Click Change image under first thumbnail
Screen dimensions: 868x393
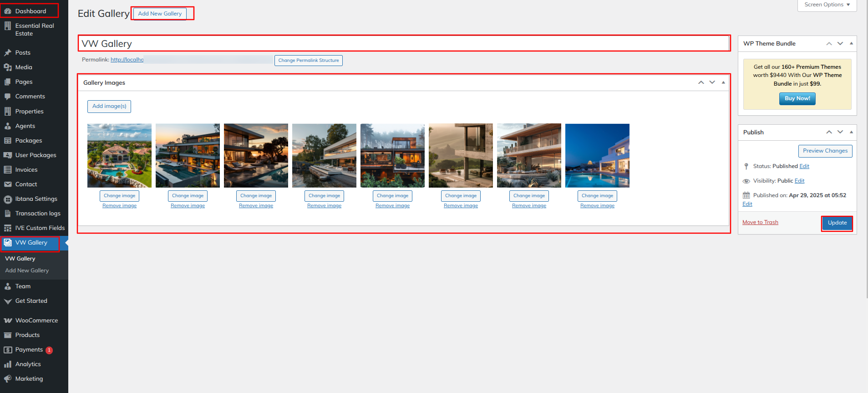coord(119,196)
